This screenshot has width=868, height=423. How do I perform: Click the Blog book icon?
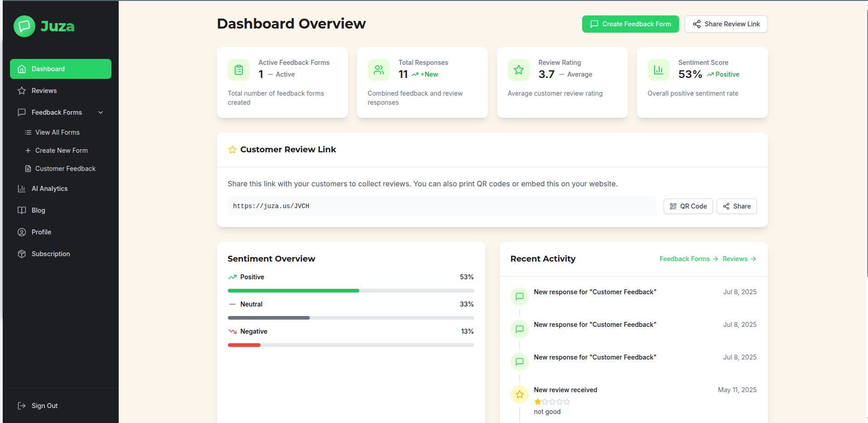click(x=22, y=210)
